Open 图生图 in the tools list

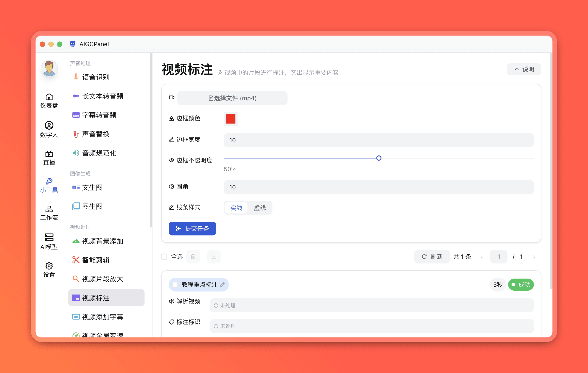[106, 206]
